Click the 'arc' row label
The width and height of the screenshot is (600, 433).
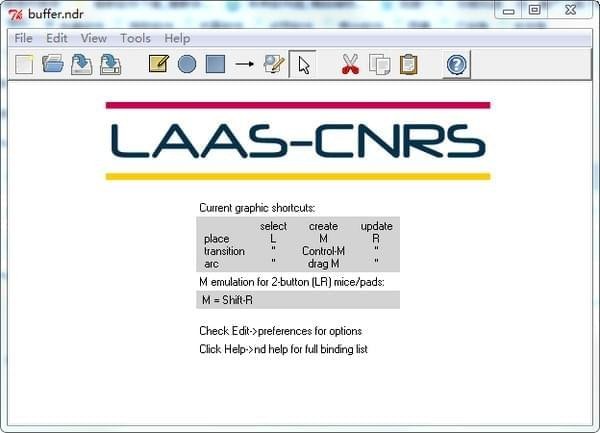coord(211,264)
